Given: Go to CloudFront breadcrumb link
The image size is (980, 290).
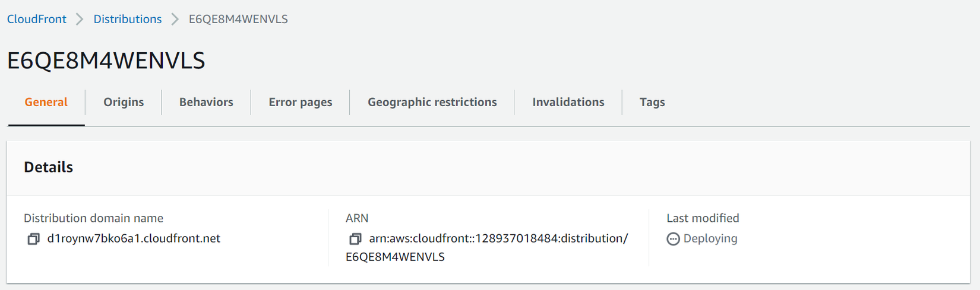Looking at the screenshot, I should pyautogui.click(x=37, y=19).
